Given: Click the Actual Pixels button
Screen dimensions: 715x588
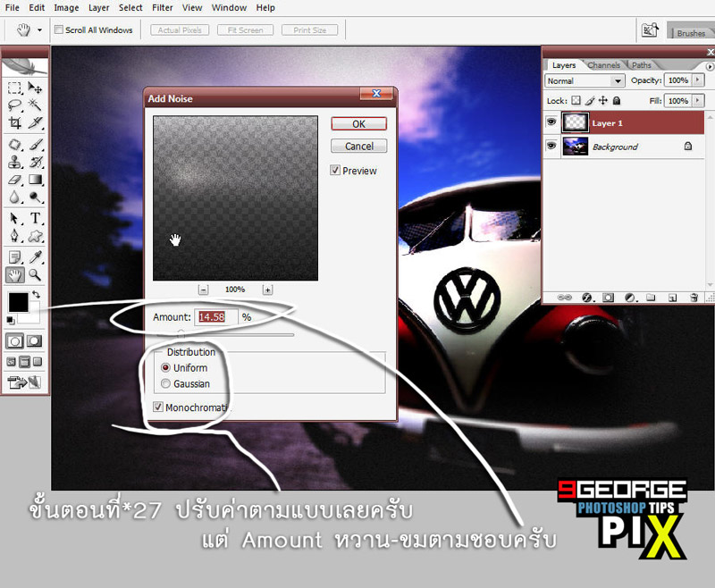Looking at the screenshot, I should (180, 30).
